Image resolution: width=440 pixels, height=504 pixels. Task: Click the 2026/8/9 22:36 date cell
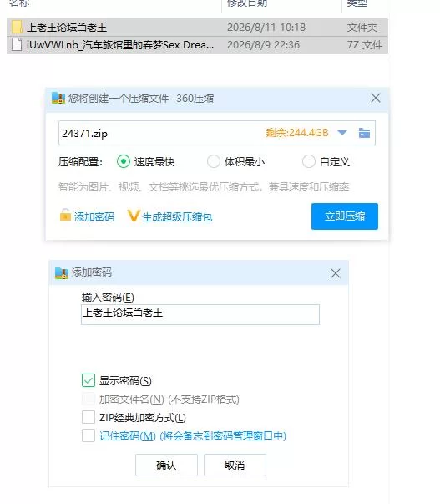263,45
